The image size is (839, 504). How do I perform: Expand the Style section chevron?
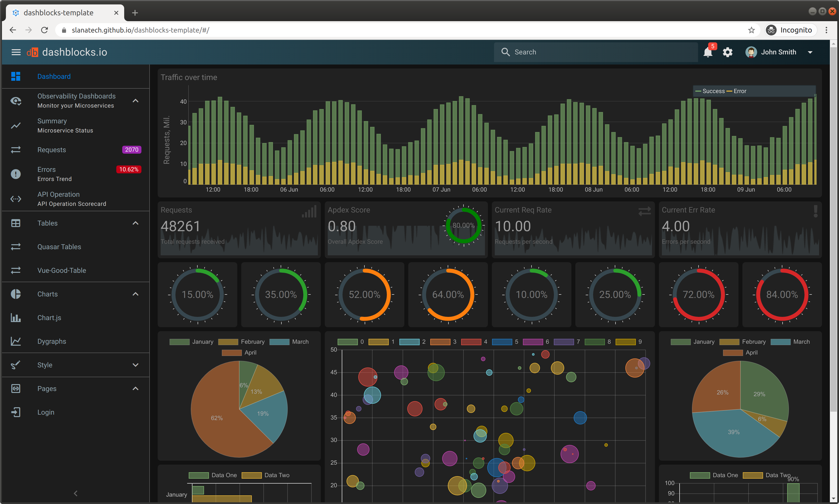(135, 365)
